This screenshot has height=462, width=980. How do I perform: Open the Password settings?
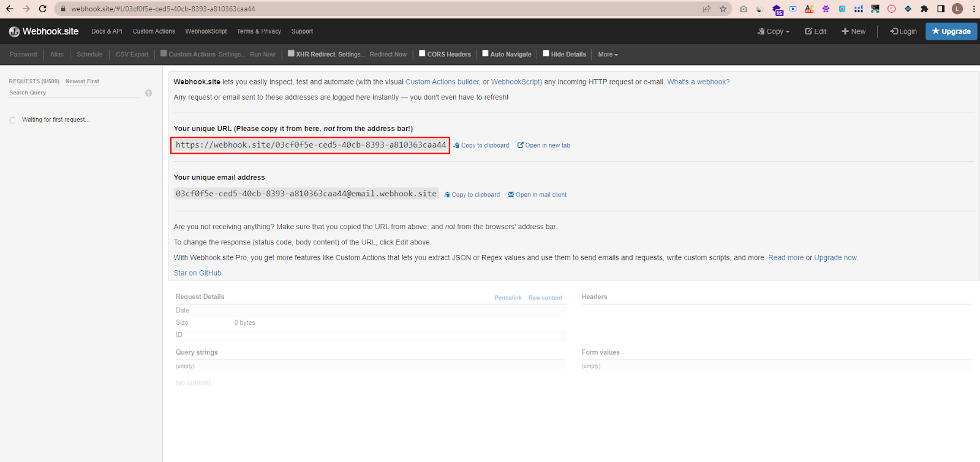pyautogui.click(x=23, y=55)
